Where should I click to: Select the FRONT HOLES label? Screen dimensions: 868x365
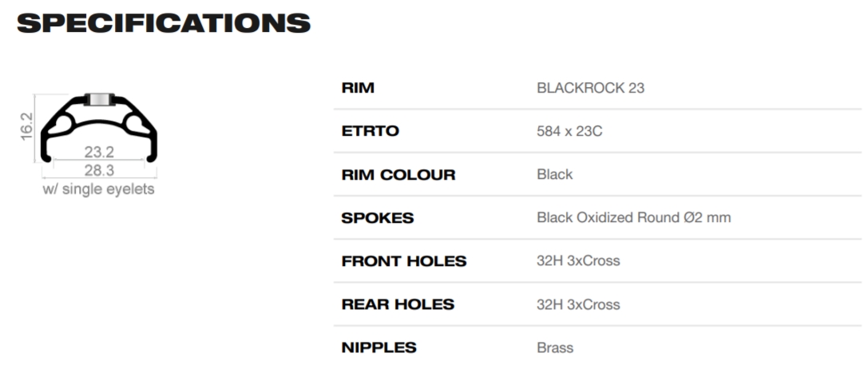tap(404, 261)
